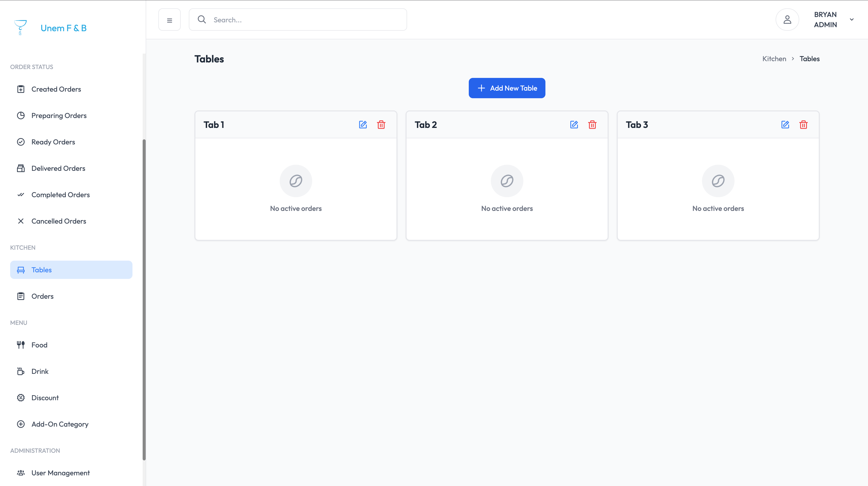The width and height of the screenshot is (868, 486).
Task: Click the User Management people icon
Action: 21,473
